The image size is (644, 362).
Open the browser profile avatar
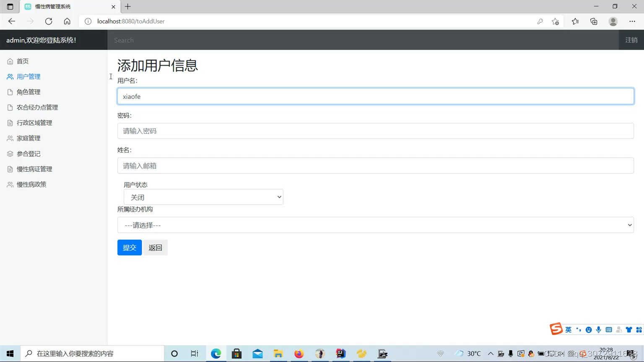pos(613,21)
